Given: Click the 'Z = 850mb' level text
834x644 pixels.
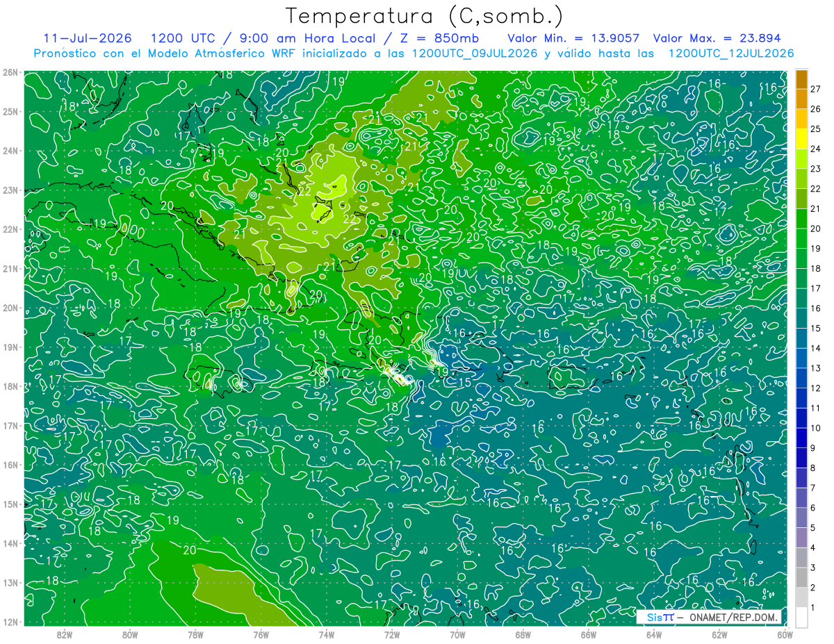Looking at the screenshot, I should (x=439, y=38).
